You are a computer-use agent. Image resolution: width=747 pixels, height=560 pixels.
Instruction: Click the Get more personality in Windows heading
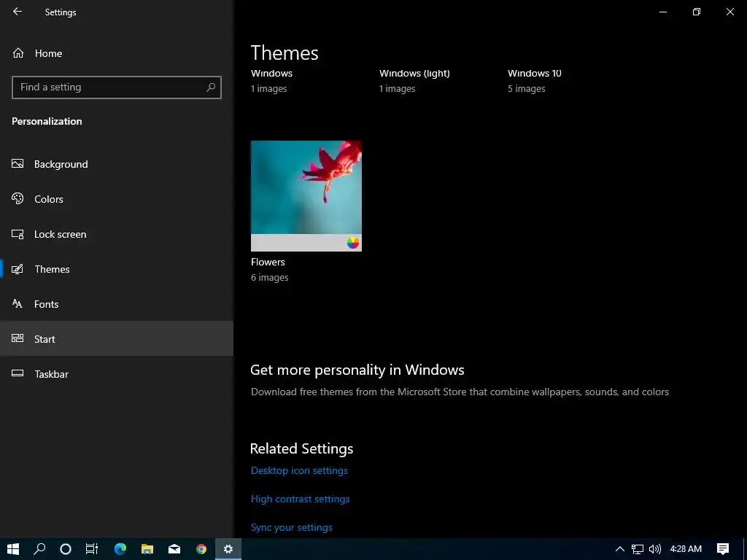[x=357, y=370]
